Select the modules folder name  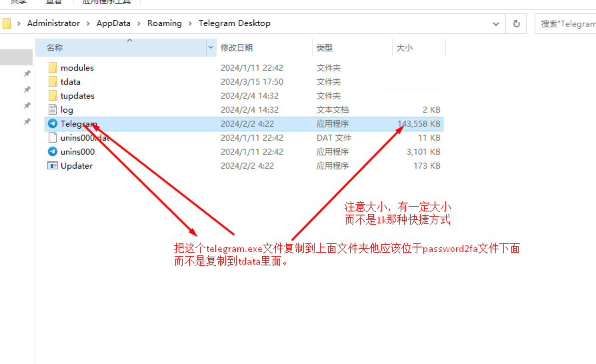[77, 67]
